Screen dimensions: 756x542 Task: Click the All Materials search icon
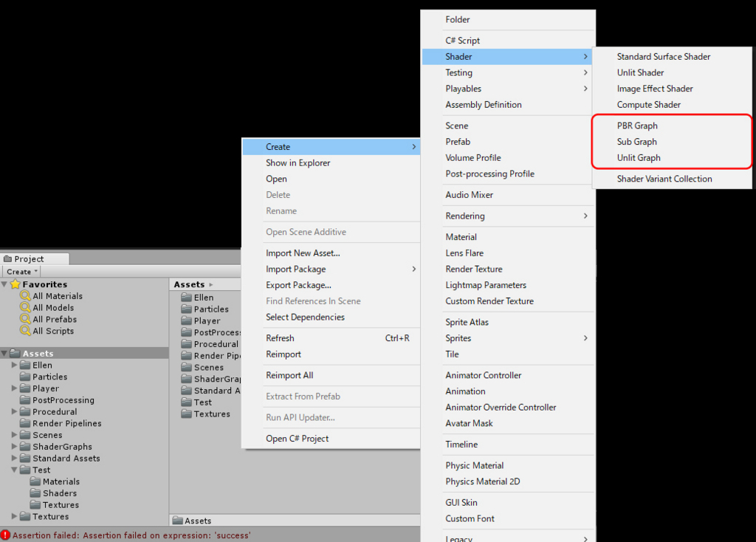[x=25, y=295]
